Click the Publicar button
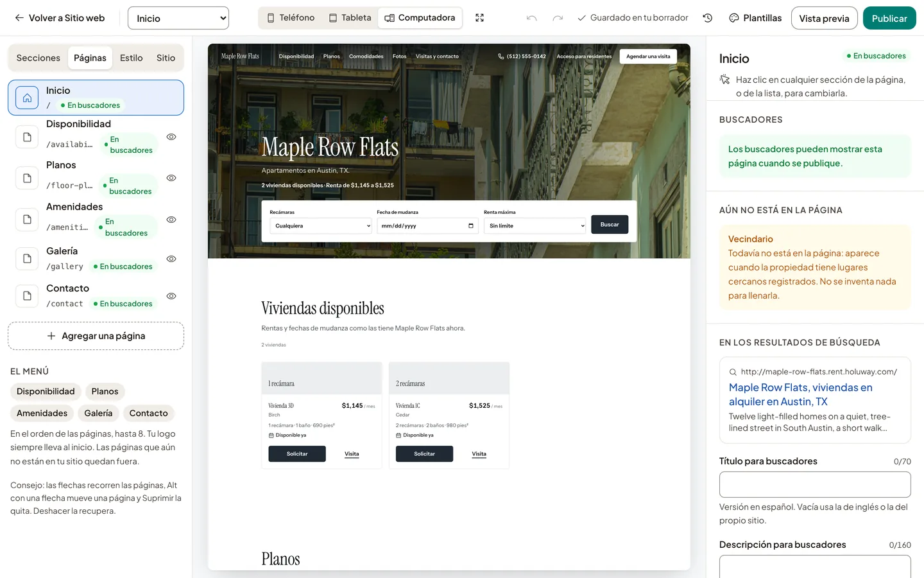The height and width of the screenshot is (578, 924). 889,18
